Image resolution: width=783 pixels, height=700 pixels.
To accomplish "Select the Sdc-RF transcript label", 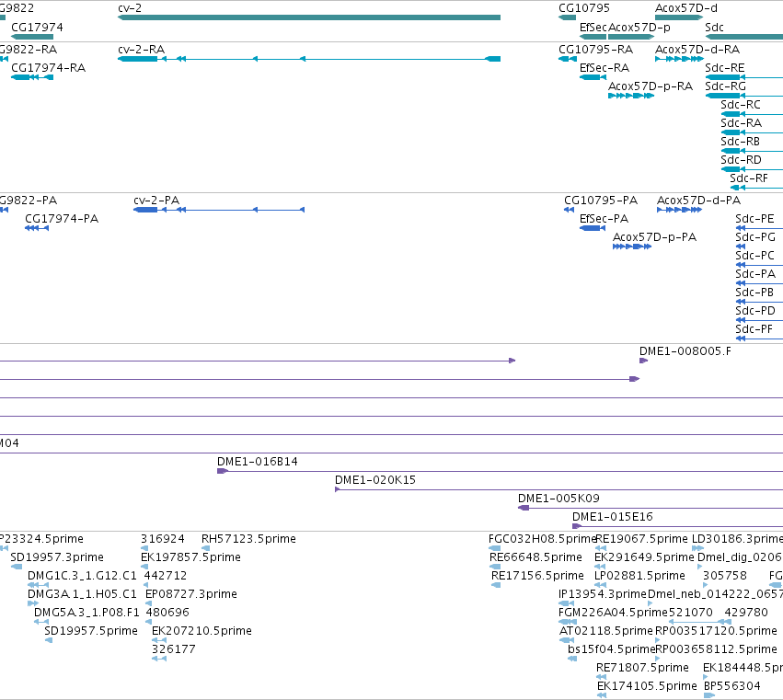I will pos(749,178).
